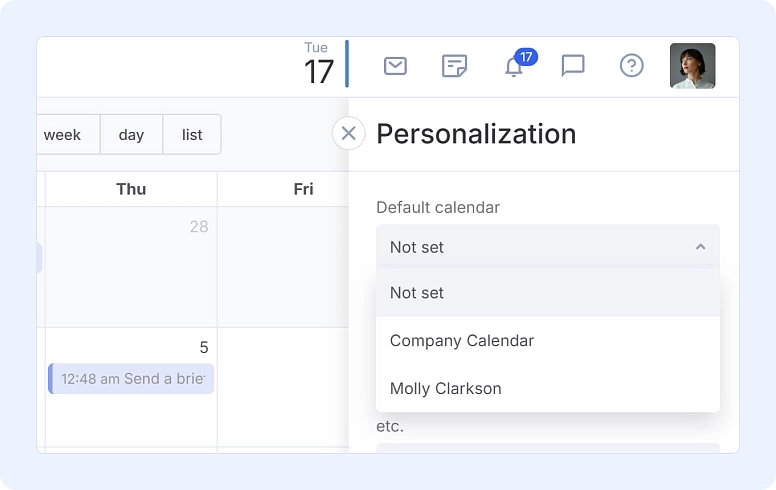
Task: Click the Tue 17 date indicator
Action: pos(319,64)
